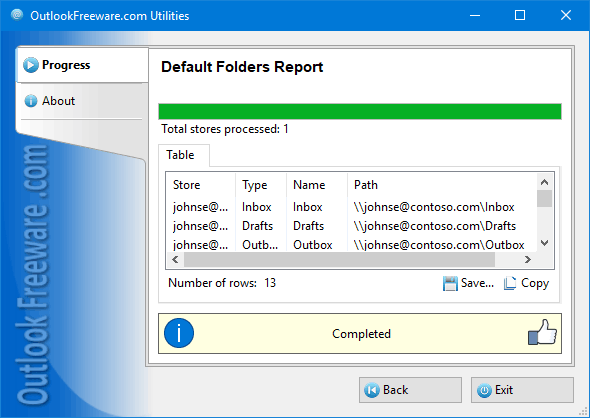Go back with the Back button
The width and height of the screenshot is (590, 418).
click(410, 390)
